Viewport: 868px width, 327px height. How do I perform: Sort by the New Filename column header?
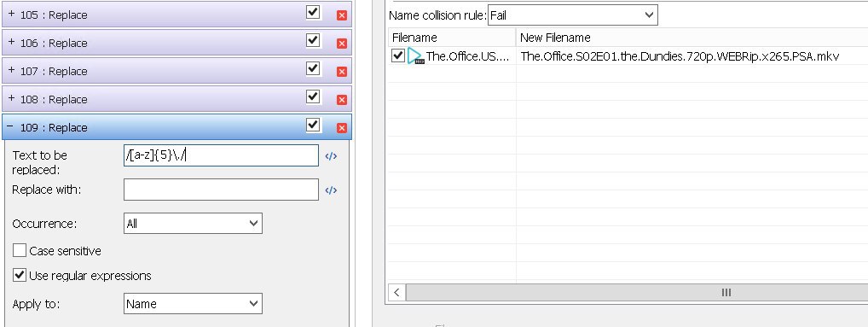tap(692, 38)
